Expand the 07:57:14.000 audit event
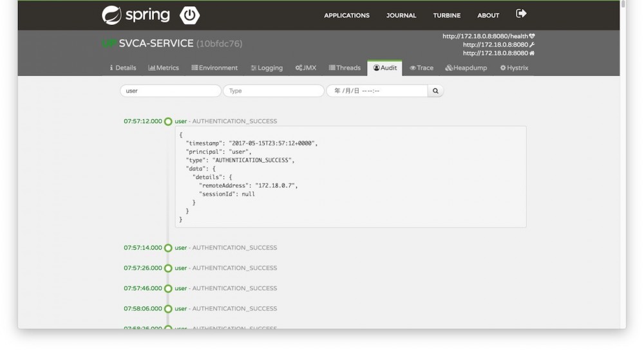Screen dimensions: 644x350 pos(225,248)
